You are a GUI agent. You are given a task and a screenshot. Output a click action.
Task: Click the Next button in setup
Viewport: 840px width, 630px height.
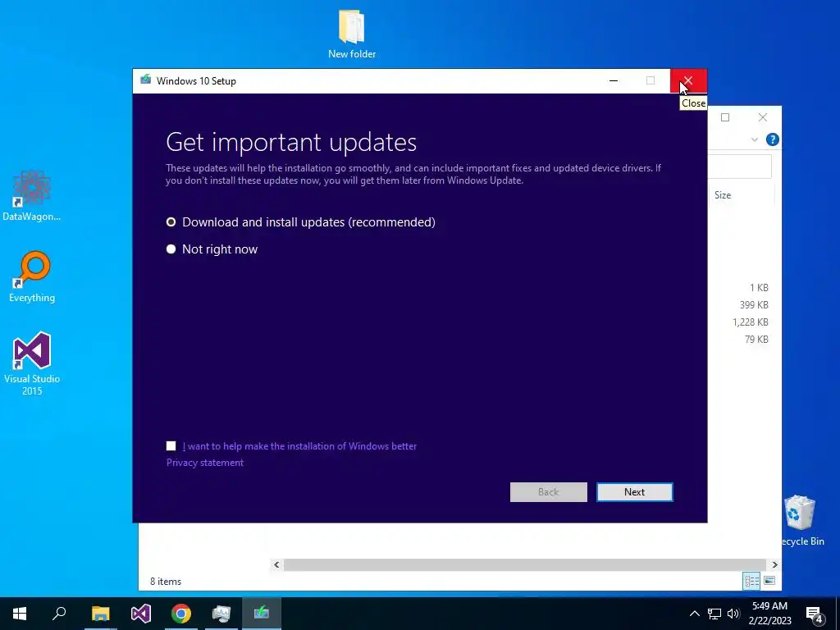634,492
